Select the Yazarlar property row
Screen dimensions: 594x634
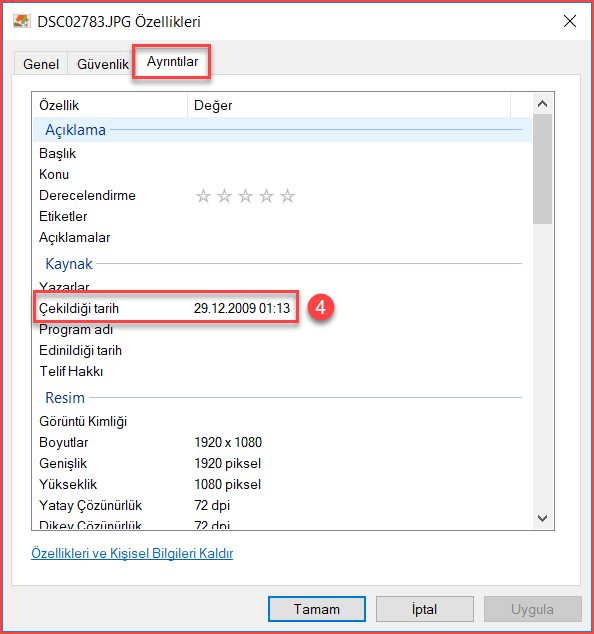tap(282, 286)
